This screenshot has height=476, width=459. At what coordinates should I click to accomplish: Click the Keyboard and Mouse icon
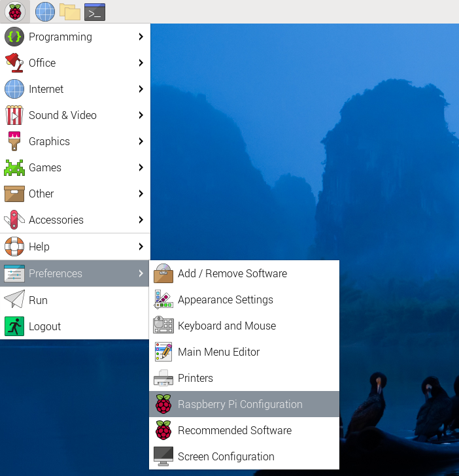163,325
